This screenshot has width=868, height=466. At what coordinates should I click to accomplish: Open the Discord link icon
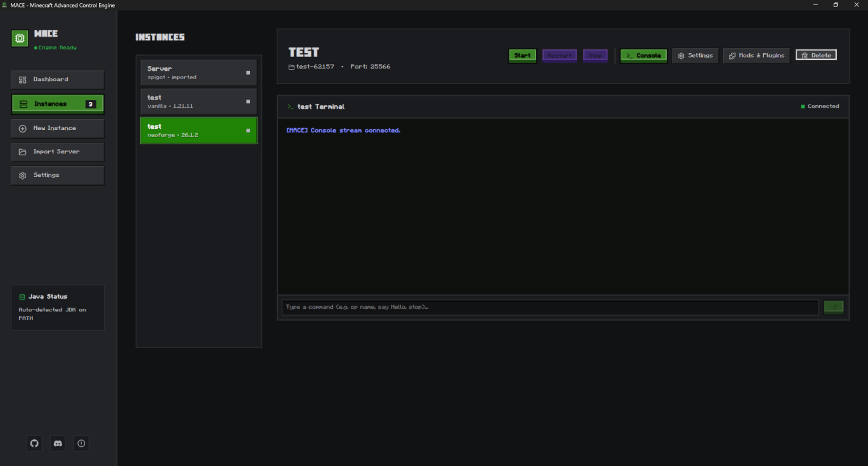[58, 444]
